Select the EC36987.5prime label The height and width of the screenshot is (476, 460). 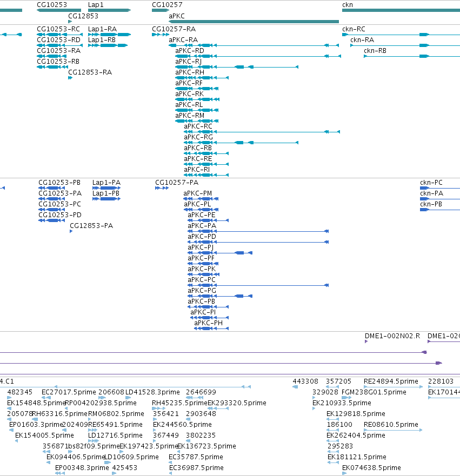(x=196, y=468)
